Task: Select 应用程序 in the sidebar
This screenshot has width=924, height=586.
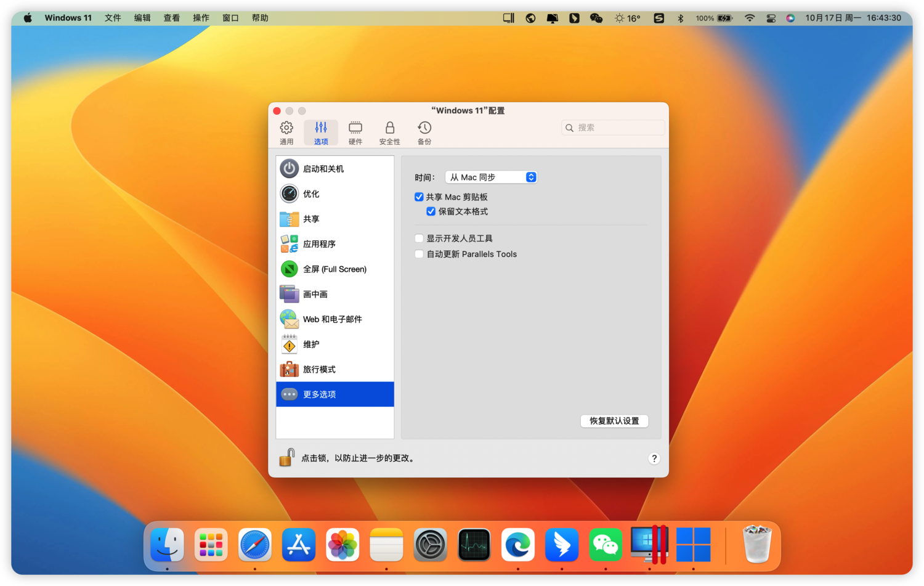Action: (334, 244)
